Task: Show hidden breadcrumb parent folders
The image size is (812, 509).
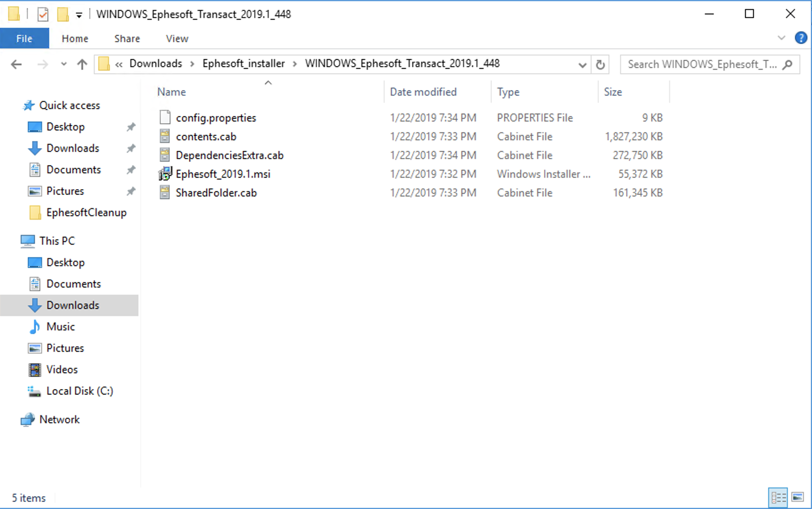Action: (x=119, y=65)
